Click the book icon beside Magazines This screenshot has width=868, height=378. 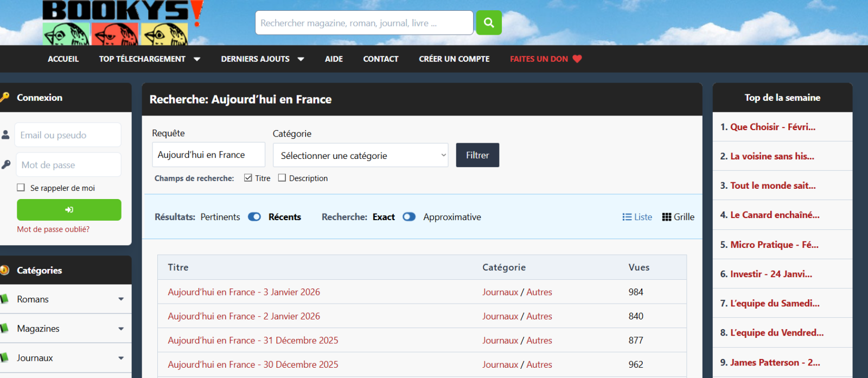(x=4, y=328)
